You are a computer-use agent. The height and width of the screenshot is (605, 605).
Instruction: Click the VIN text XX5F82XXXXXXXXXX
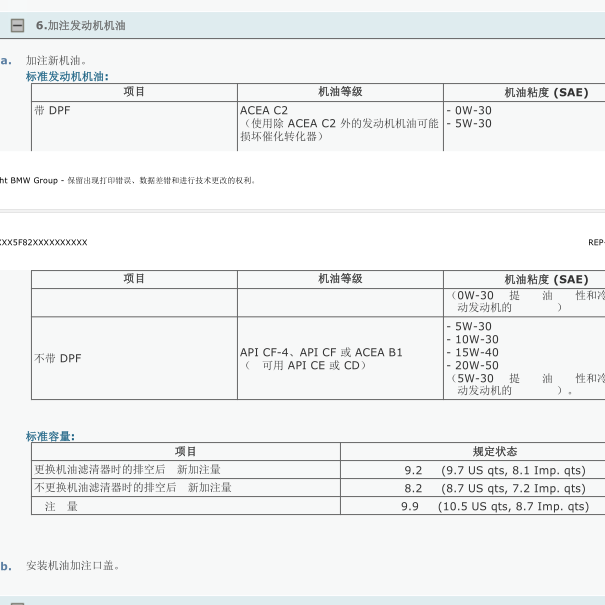pos(44,242)
